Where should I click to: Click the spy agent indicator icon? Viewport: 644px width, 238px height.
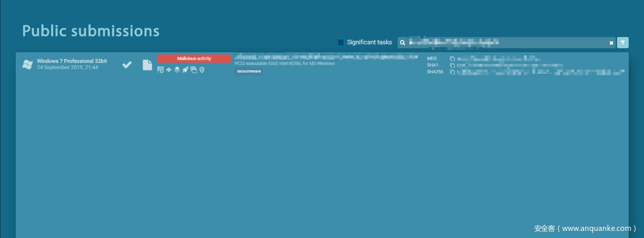pos(177,70)
